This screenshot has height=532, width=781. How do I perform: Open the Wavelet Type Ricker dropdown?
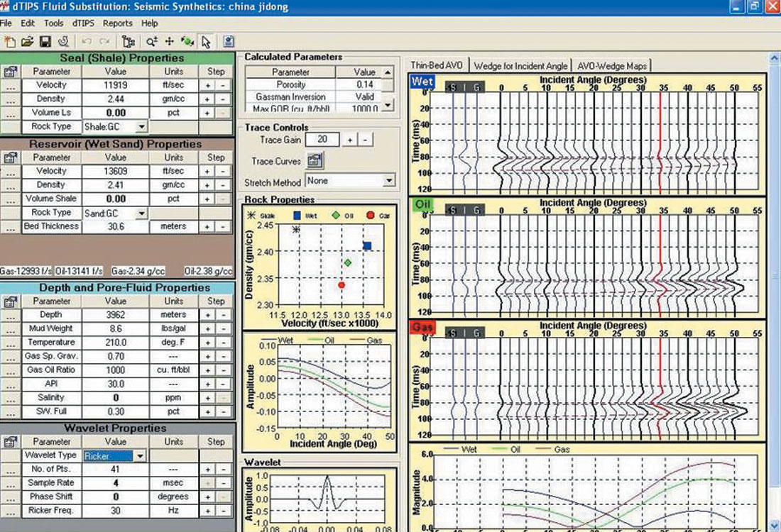click(x=140, y=456)
